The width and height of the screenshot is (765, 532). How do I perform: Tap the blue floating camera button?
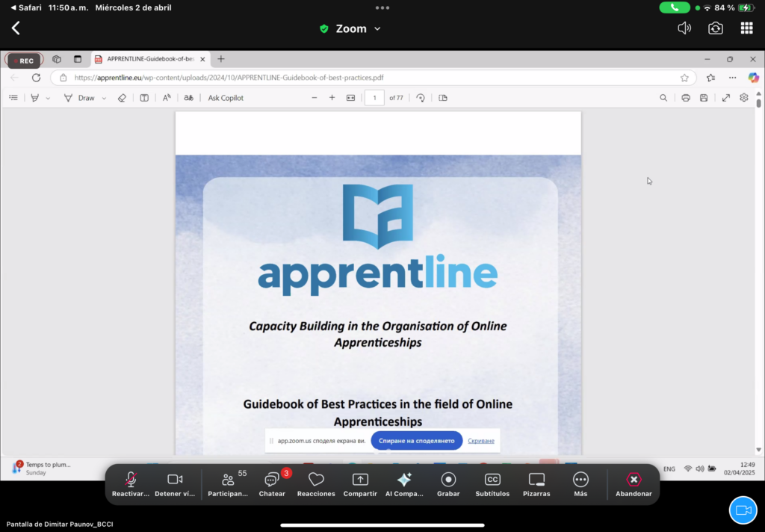tap(743, 510)
